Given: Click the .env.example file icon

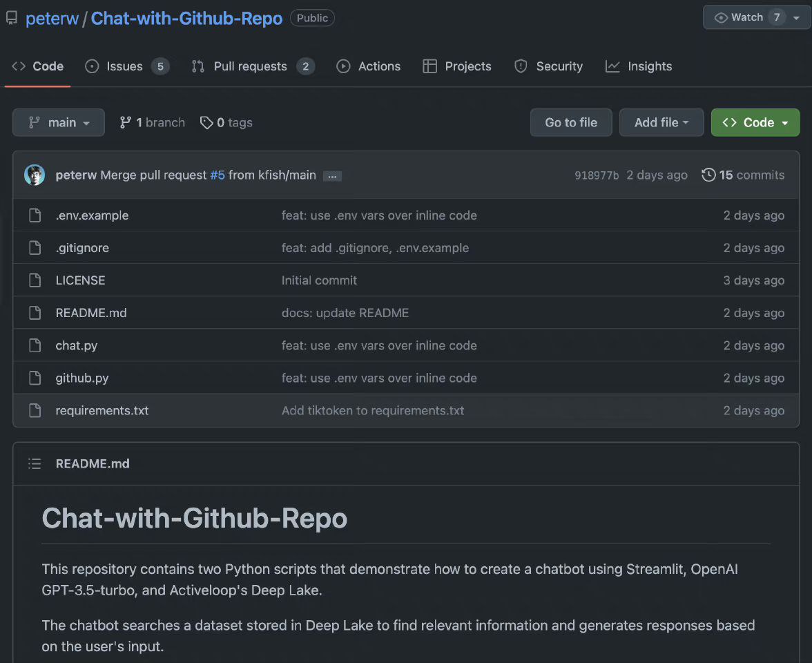Looking at the screenshot, I should pyautogui.click(x=35, y=215).
